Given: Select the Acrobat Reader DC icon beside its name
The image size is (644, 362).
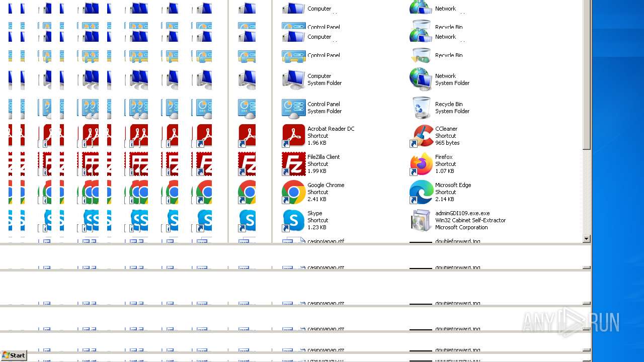Looking at the screenshot, I should (x=294, y=136).
